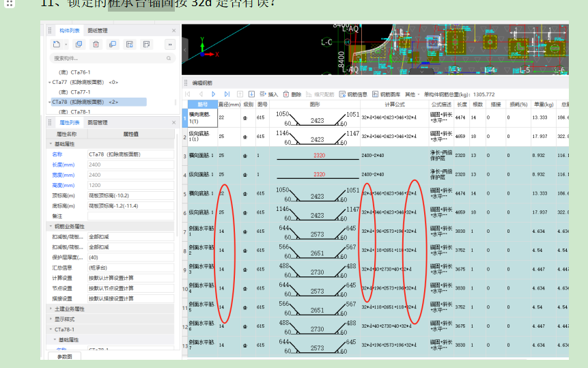Click the component archive icon
The height and width of the screenshot is (368, 588).
coord(129,44)
